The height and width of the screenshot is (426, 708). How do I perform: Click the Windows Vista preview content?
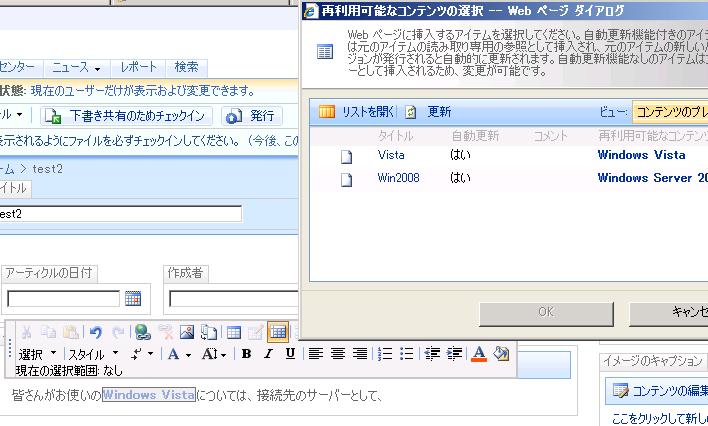tap(641, 155)
